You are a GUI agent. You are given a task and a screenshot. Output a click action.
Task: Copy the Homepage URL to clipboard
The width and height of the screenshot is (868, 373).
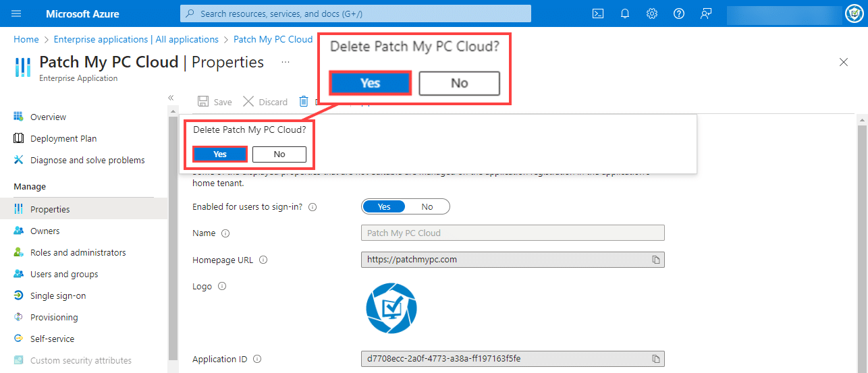coord(655,260)
